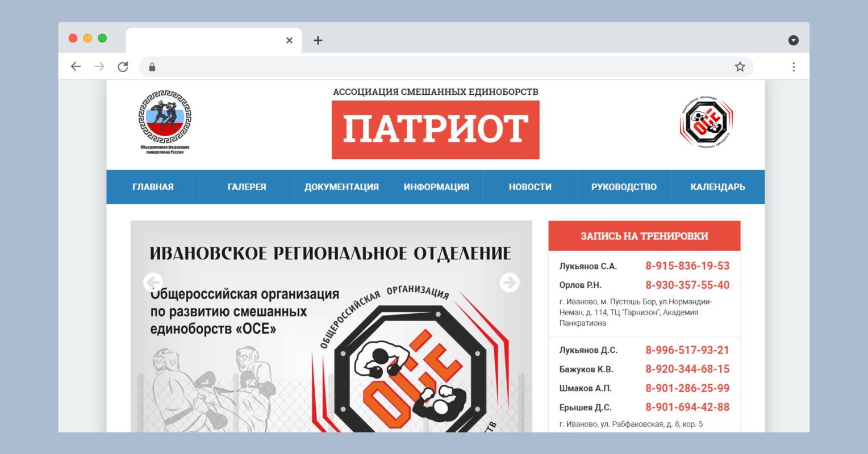Open the РУКОВОДСТВО menu item
The image size is (868, 454).
(624, 187)
